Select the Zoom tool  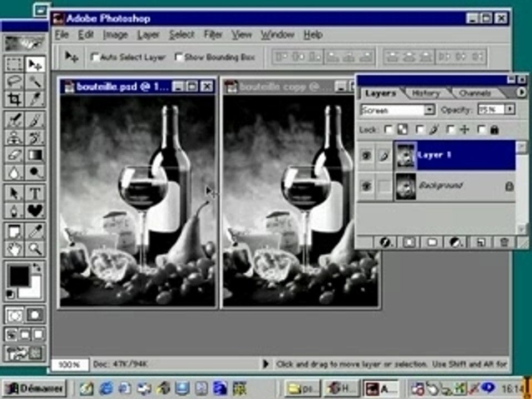[x=35, y=249]
